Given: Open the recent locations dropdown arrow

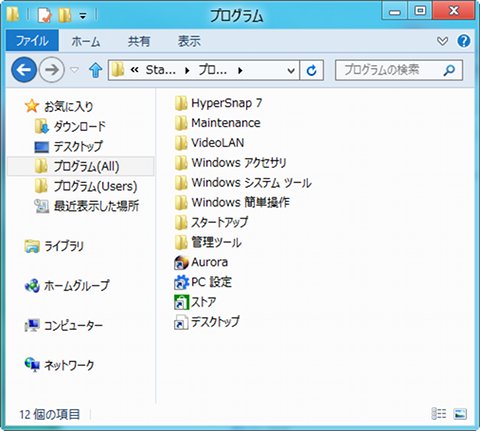Looking at the screenshot, I should (x=74, y=70).
